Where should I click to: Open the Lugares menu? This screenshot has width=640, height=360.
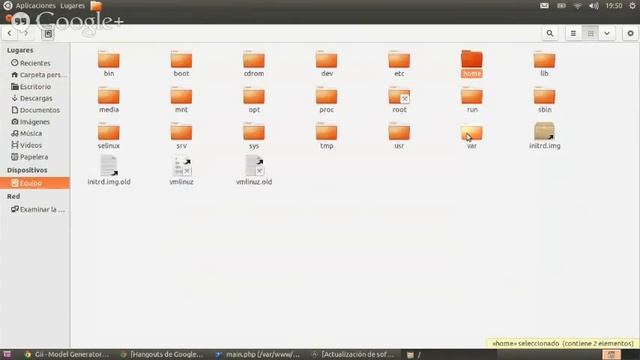tap(73, 6)
